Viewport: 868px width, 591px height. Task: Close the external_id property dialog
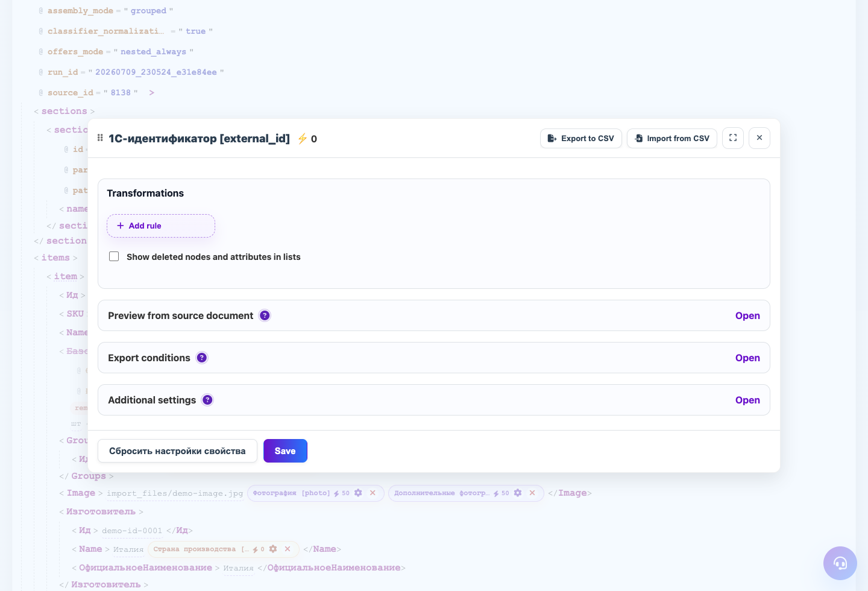(759, 138)
